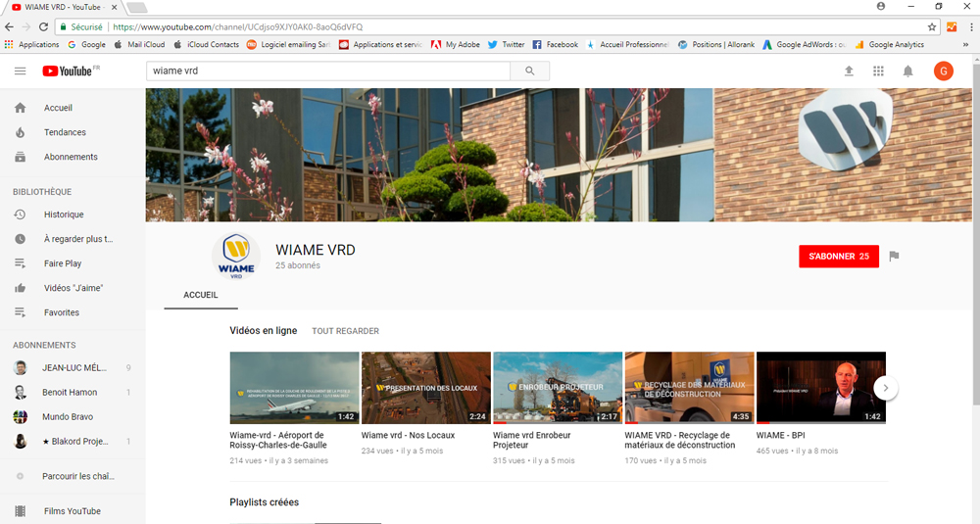The image size is (980, 524).
Task: Open the Mail iCloud bookmark
Action: (139, 45)
